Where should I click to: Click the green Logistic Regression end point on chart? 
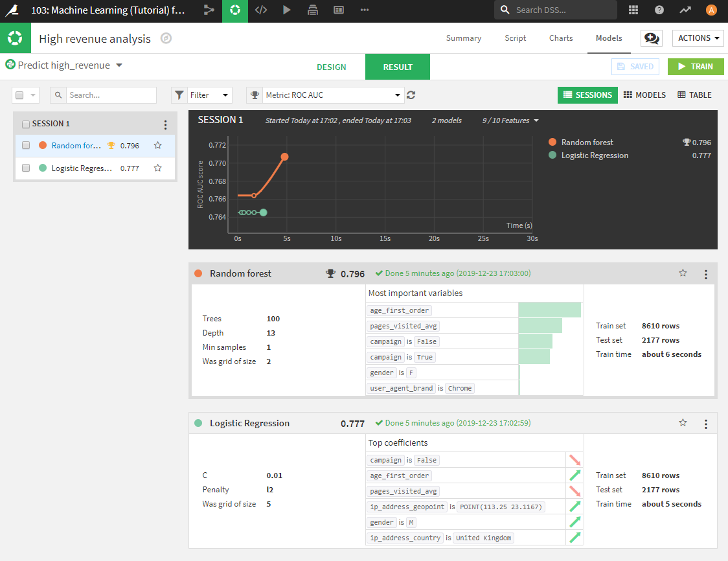(263, 212)
